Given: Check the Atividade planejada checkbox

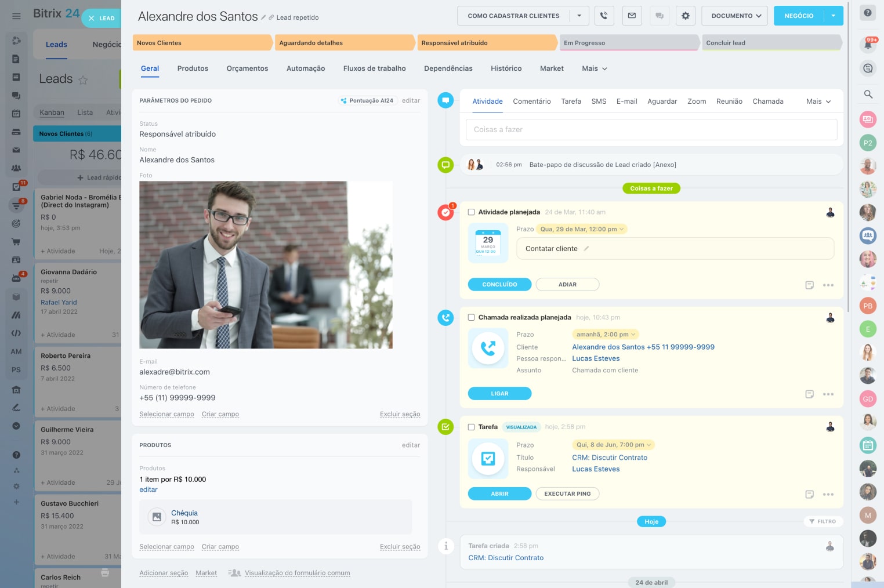Looking at the screenshot, I should point(471,212).
